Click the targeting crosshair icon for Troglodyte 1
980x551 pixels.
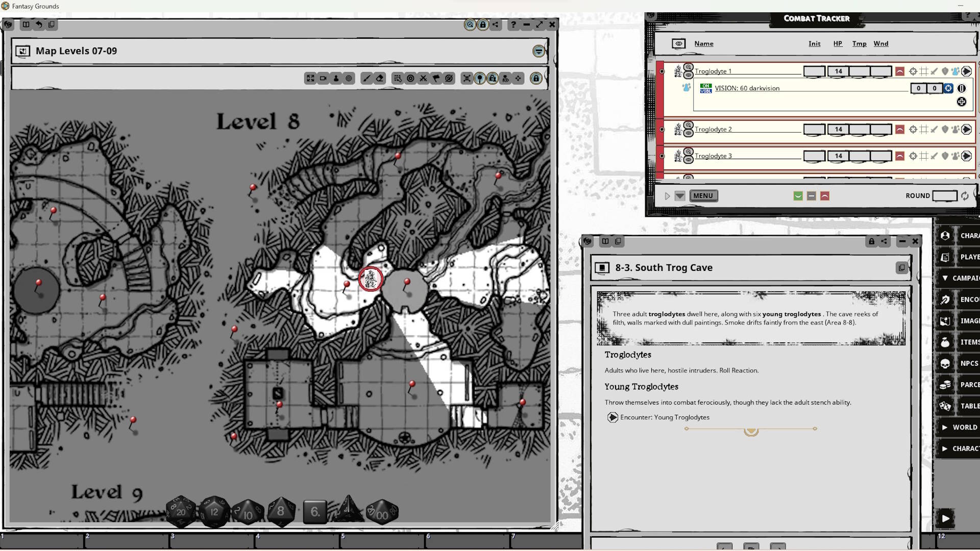pyautogui.click(x=913, y=71)
